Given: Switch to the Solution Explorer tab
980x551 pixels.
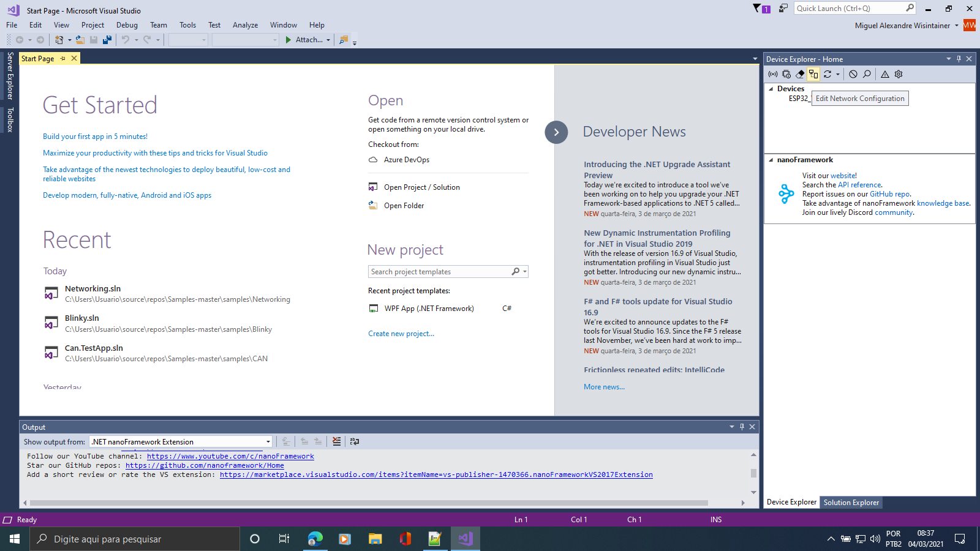Looking at the screenshot, I should point(851,503).
